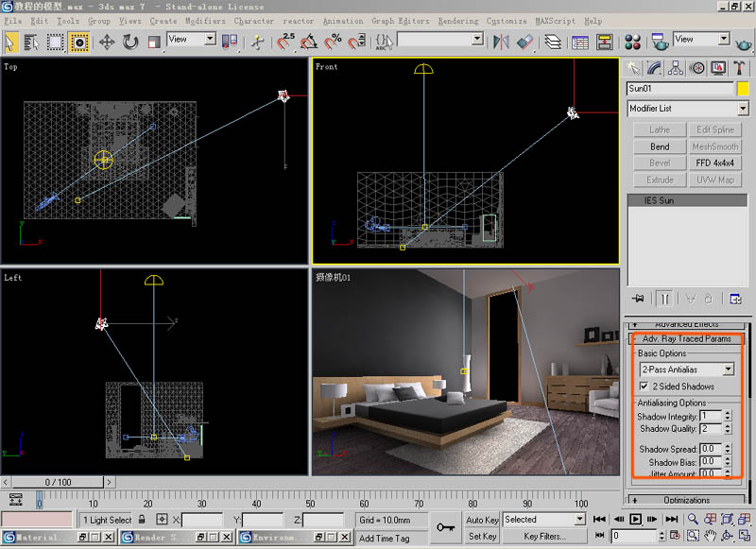Switch to the Display command panel tab

718,68
